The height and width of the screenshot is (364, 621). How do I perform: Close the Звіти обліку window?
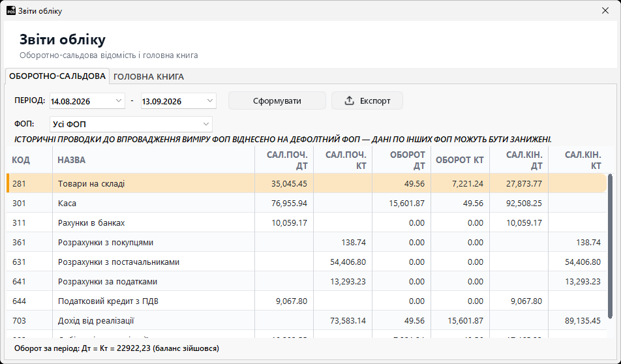[605, 10]
